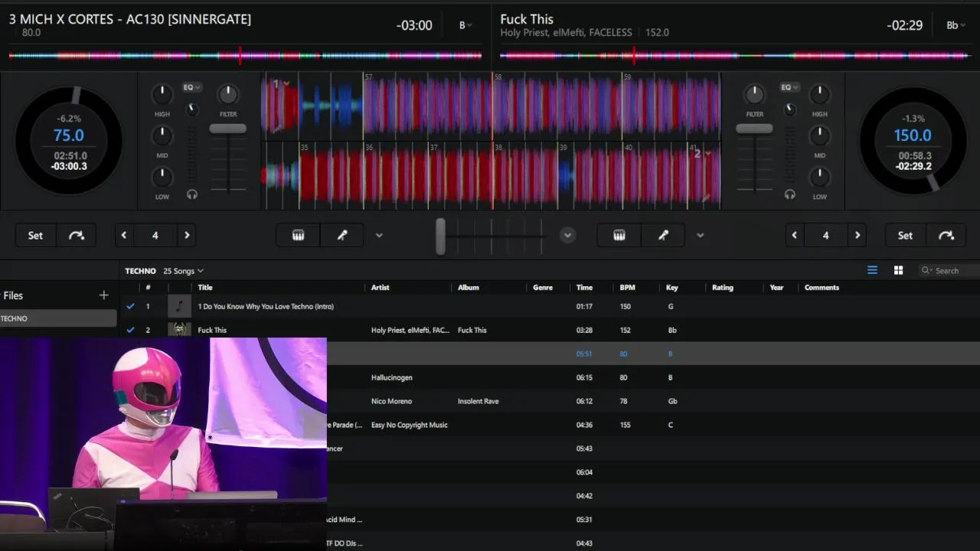Screen dimensions: 980x551
Task: Select the Hallucinogen artist row
Action: tap(653, 377)
